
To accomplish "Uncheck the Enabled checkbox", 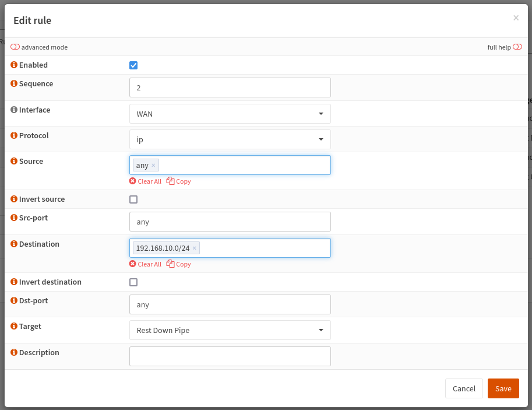I will pyautogui.click(x=133, y=65).
